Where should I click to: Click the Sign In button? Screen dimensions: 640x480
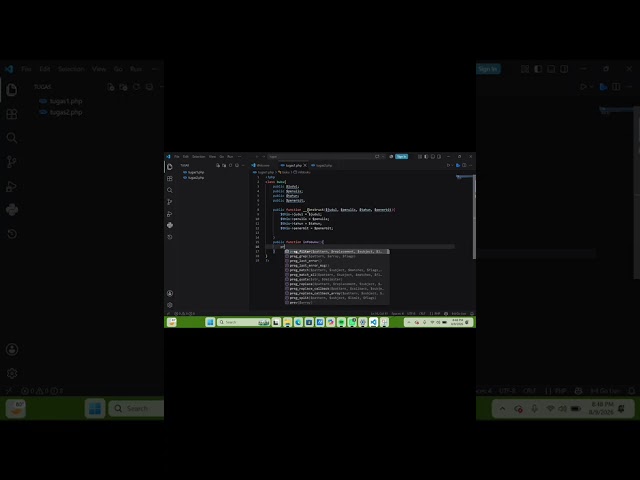click(401, 156)
